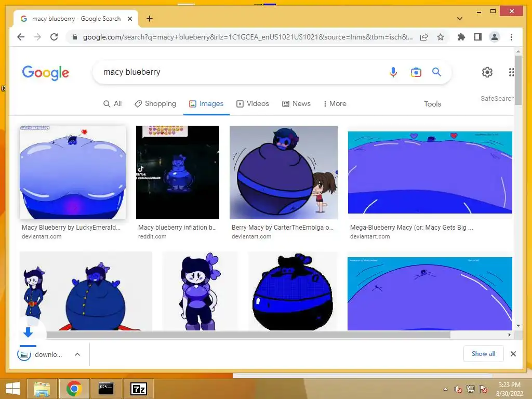The width and height of the screenshot is (532, 399).
Task: Open File Explorer from the taskbar
Action: point(42,389)
